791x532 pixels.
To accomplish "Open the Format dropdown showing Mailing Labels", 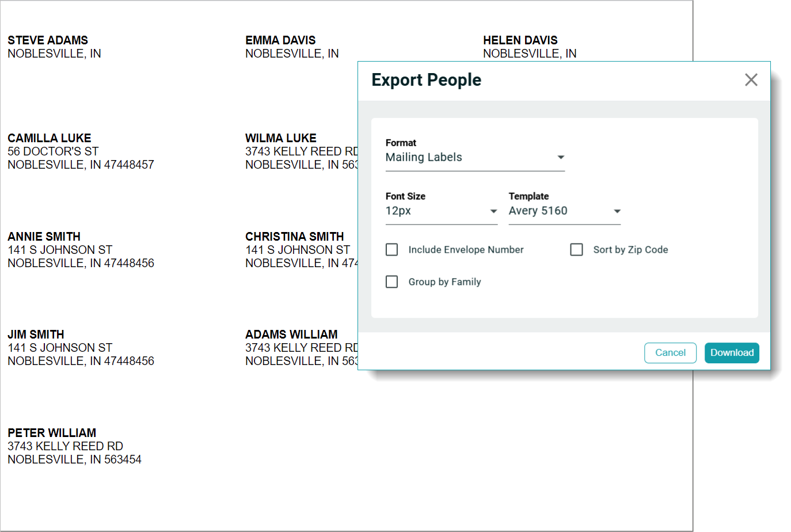I will pyautogui.click(x=474, y=158).
